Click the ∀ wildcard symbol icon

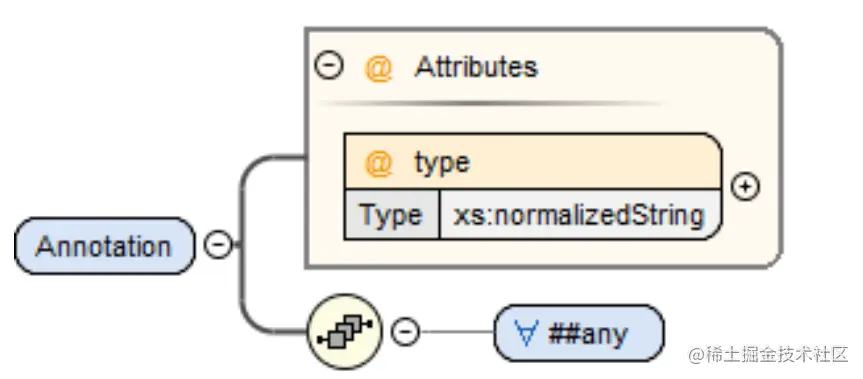point(526,332)
